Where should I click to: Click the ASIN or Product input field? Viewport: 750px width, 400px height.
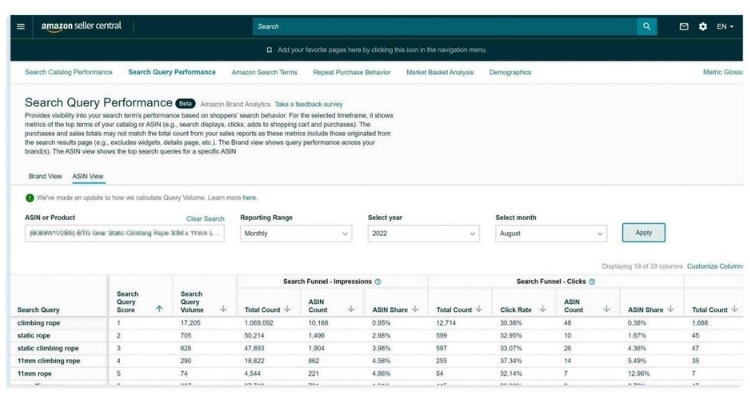pos(124,233)
